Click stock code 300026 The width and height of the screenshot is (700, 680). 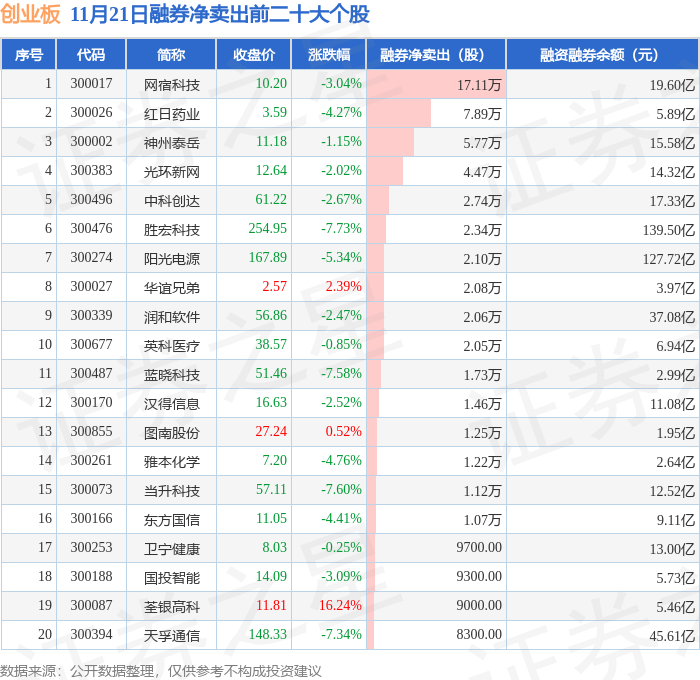[x=91, y=113]
